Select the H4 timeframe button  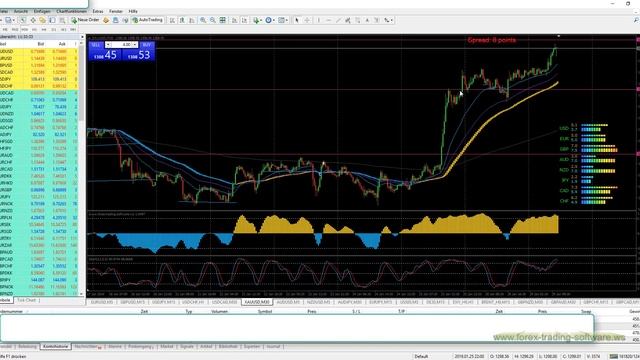[44, 29]
